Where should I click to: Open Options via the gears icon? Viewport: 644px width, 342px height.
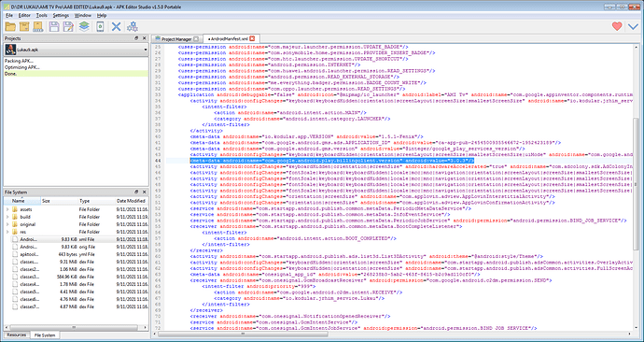pyautogui.click(x=133, y=27)
